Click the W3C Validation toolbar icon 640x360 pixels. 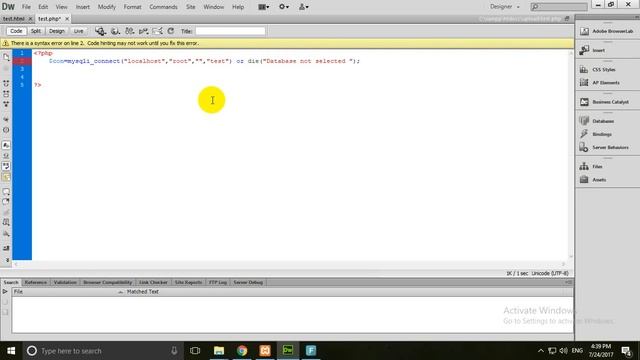143,31
